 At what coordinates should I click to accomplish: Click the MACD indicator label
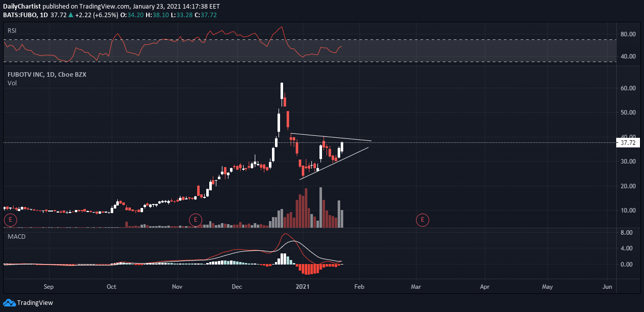point(16,237)
